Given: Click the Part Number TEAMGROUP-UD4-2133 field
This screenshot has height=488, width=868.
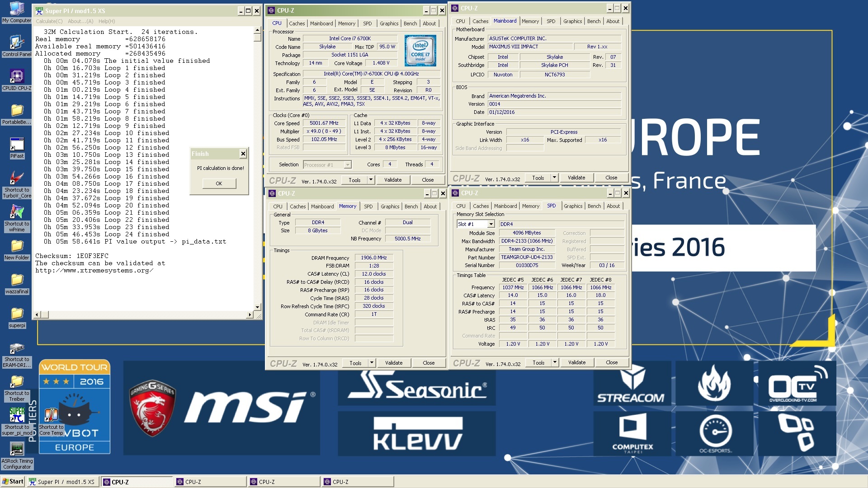Looking at the screenshot, I should [x=527, y=257].
